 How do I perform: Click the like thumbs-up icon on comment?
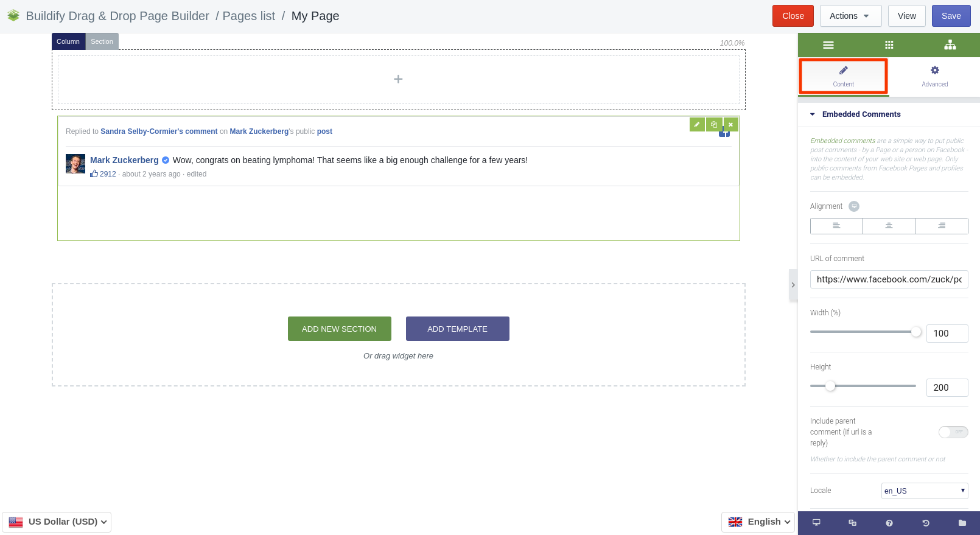point(94,173)
